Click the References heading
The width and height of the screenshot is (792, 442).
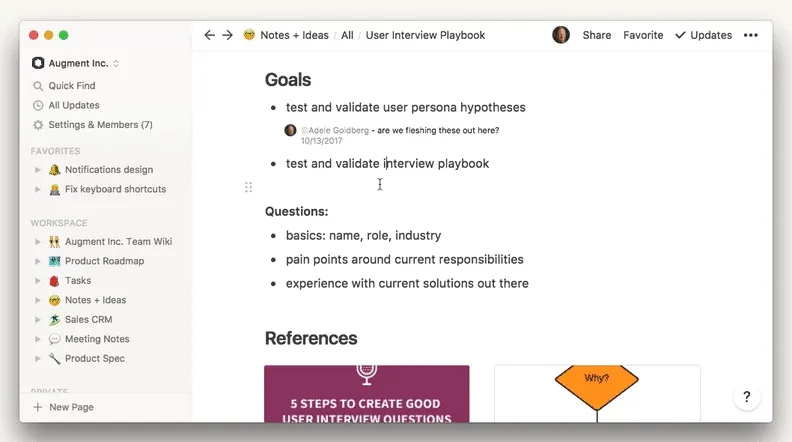click(x=311, y=338)
